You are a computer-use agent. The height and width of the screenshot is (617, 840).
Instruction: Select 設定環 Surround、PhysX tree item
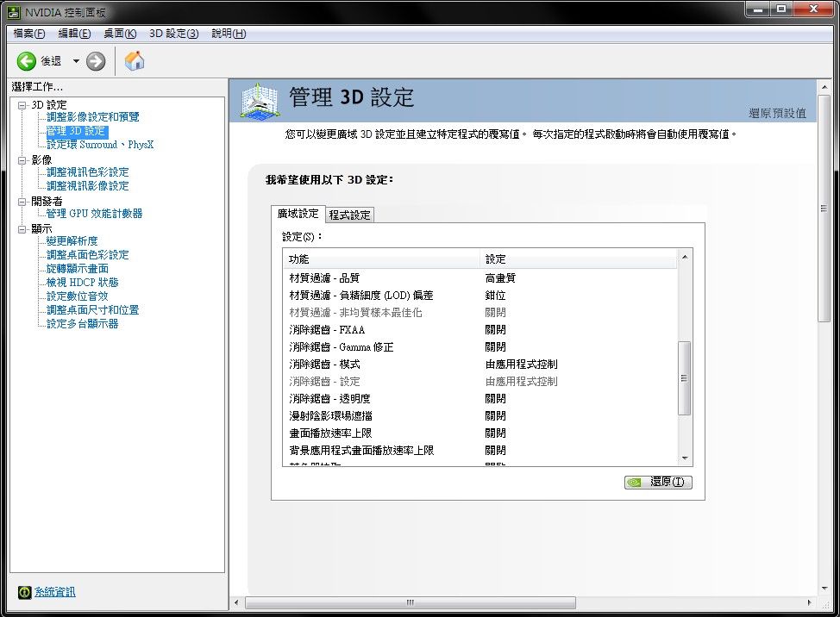pyautogui.click(x=100, y=145)
